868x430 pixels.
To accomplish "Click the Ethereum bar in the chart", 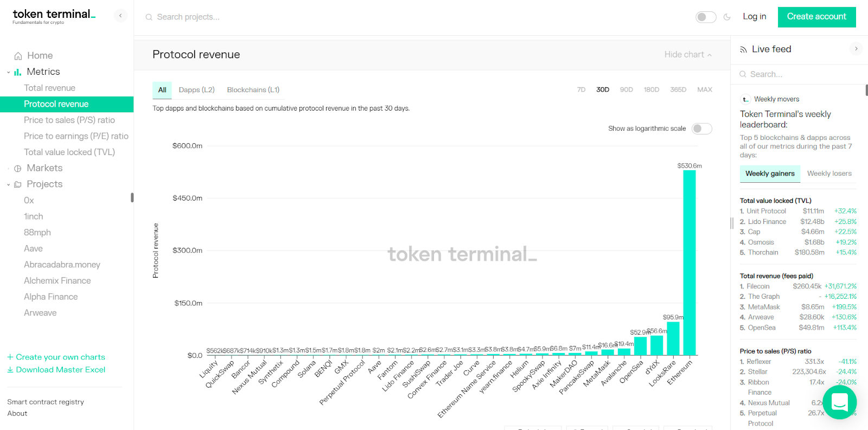I will click(x=689, y=262).
